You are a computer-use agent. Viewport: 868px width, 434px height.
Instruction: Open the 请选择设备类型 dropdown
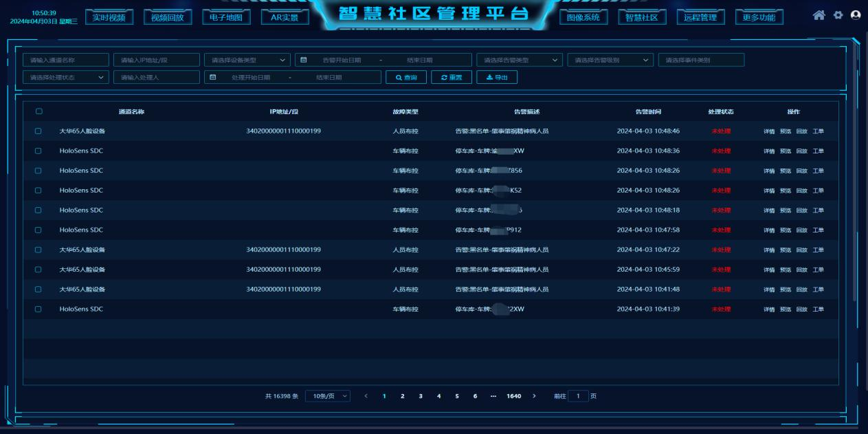click(x=247, y=60)
